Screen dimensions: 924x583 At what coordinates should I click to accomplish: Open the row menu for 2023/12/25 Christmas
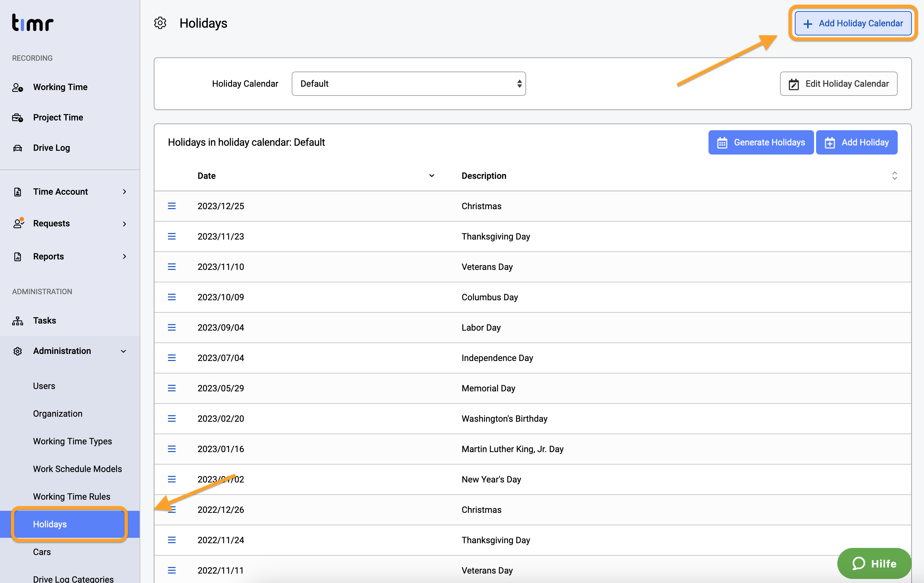coord(172,206)
